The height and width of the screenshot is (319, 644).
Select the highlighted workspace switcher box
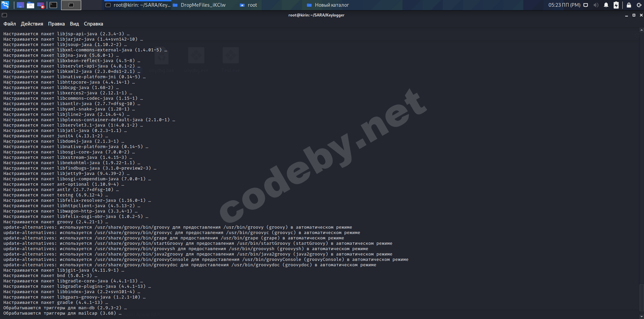(x=71, y=5)
